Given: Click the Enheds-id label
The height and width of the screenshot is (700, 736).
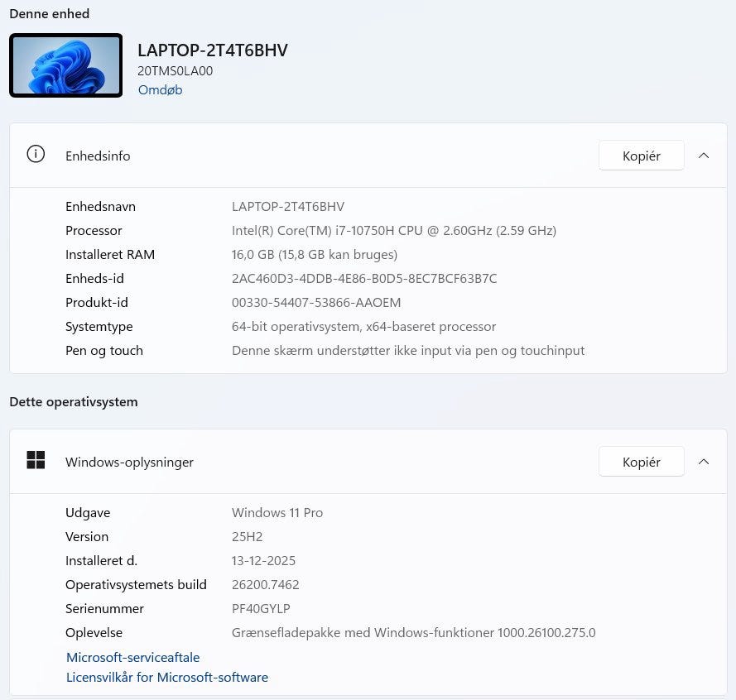Looking at the screenshot, I should click(x=95, y=278).
